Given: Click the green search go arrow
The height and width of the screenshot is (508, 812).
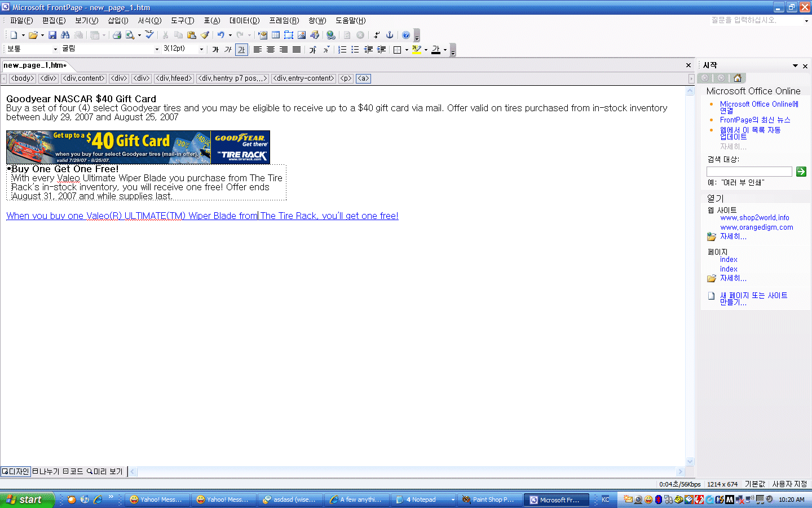Looking at the screenshot, I should pos(801,172).
